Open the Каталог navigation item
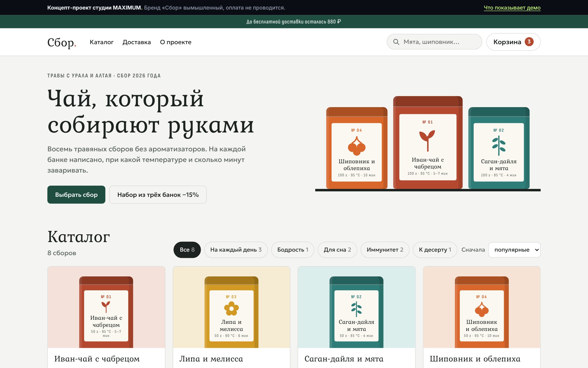588x368 pixels. (102, 42)
